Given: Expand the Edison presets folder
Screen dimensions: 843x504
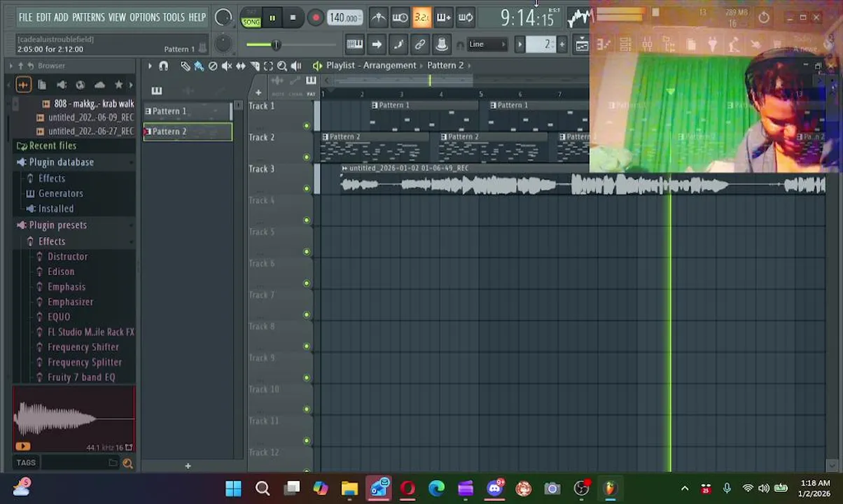Looking at the screenshot, I should click(60, 272).
